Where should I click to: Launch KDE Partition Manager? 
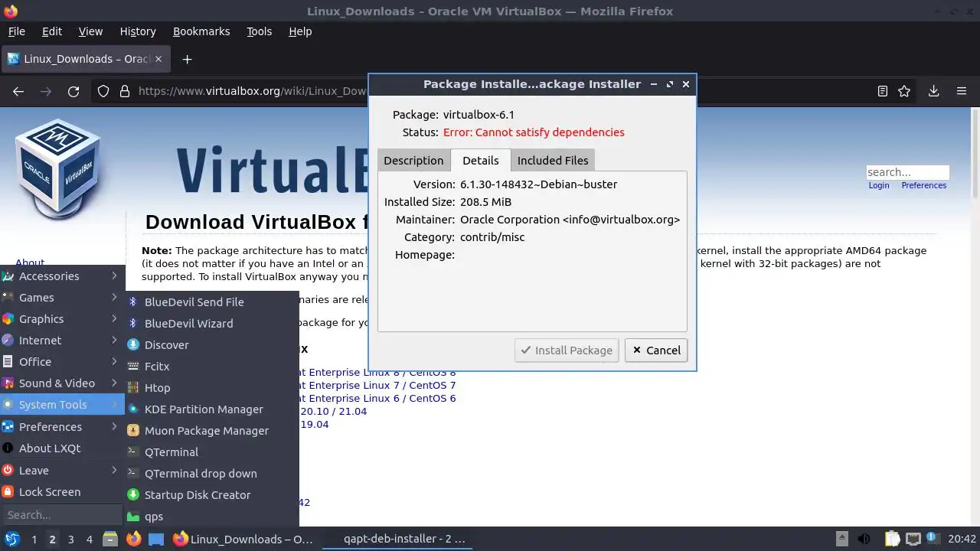coord(212,409)
